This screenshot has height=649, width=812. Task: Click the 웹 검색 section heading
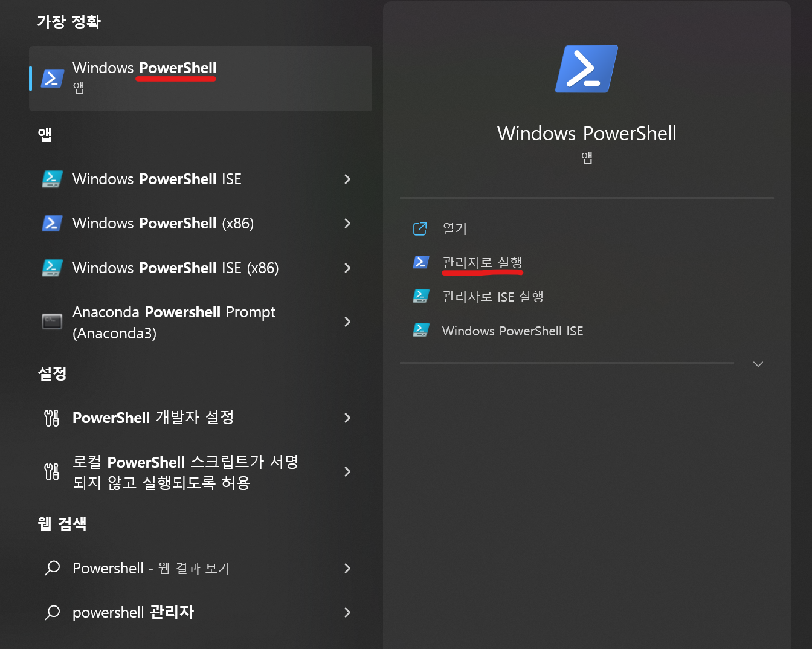click(62, 523)
